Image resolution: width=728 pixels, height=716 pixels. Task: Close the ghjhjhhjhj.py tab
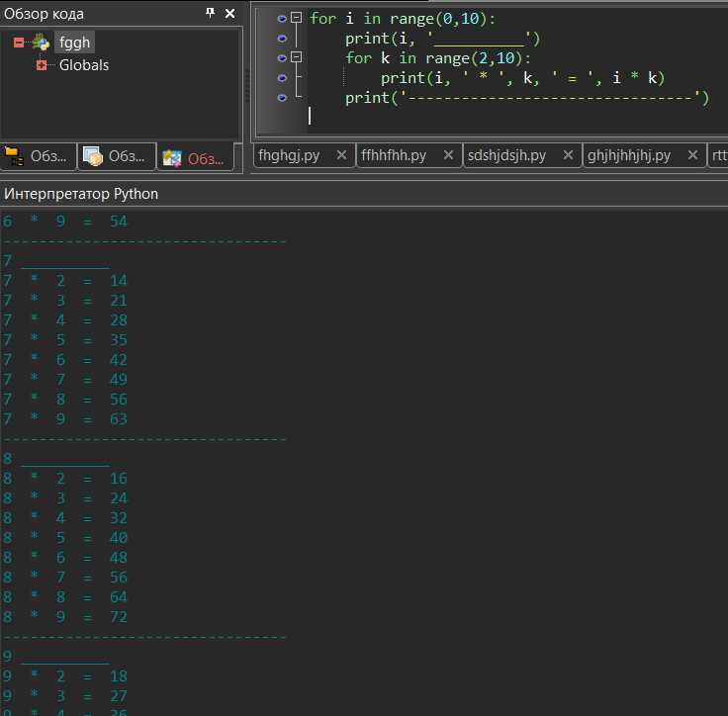pos(692,155)
